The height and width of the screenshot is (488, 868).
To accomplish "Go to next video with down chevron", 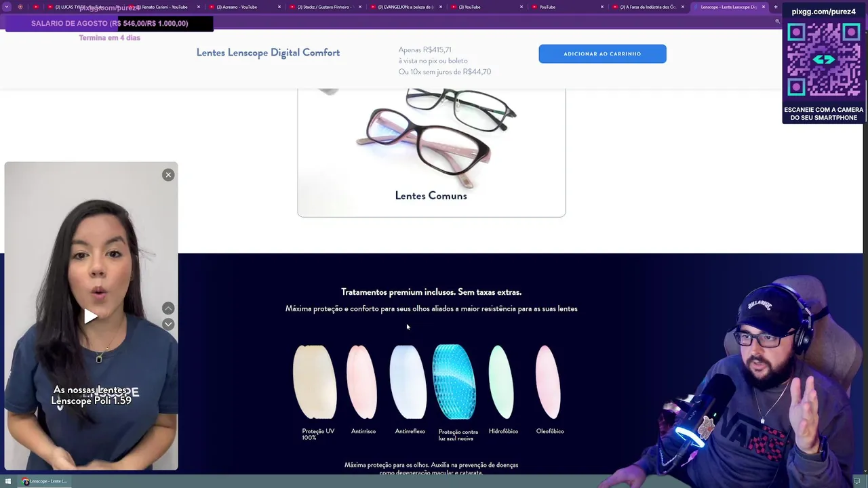I will coord(168,324).
